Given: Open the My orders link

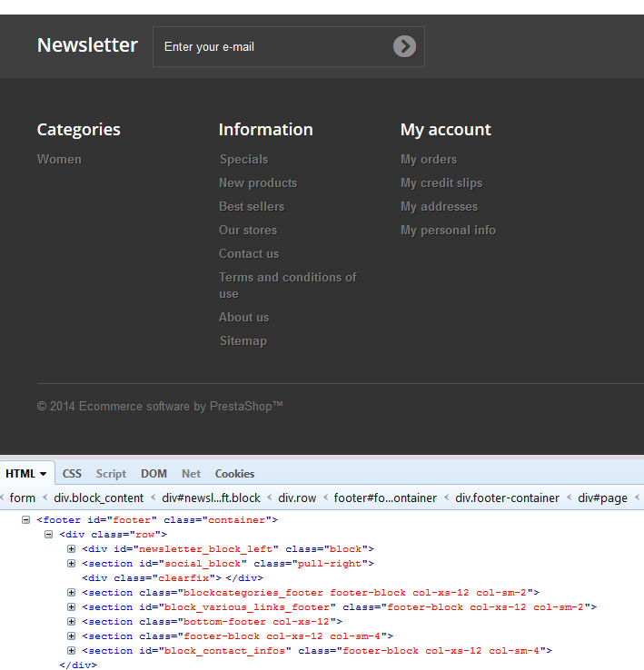Looking at the screenshot, I should (429, 159).
